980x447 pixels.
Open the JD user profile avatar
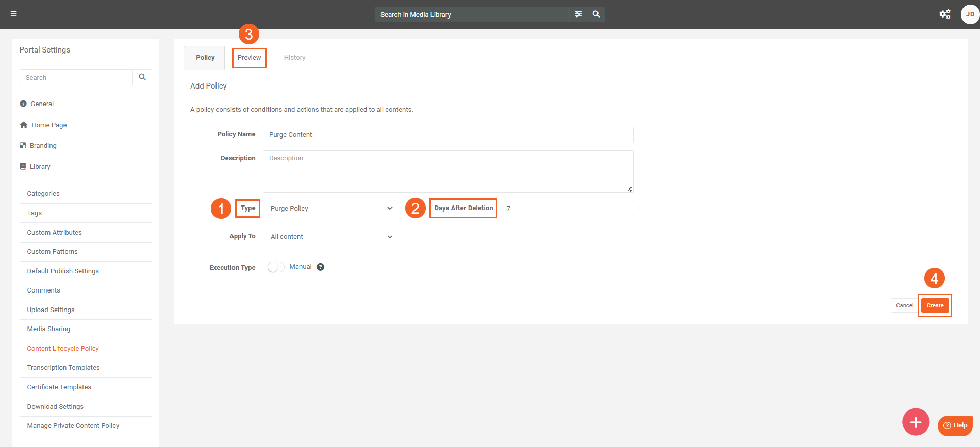click(x=970, y=14)
